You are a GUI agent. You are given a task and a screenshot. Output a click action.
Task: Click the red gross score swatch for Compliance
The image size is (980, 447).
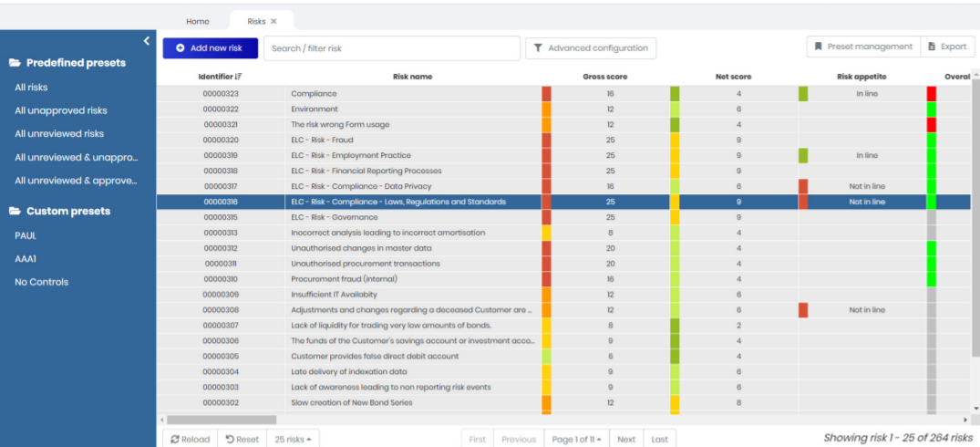[x=546, y=94]
